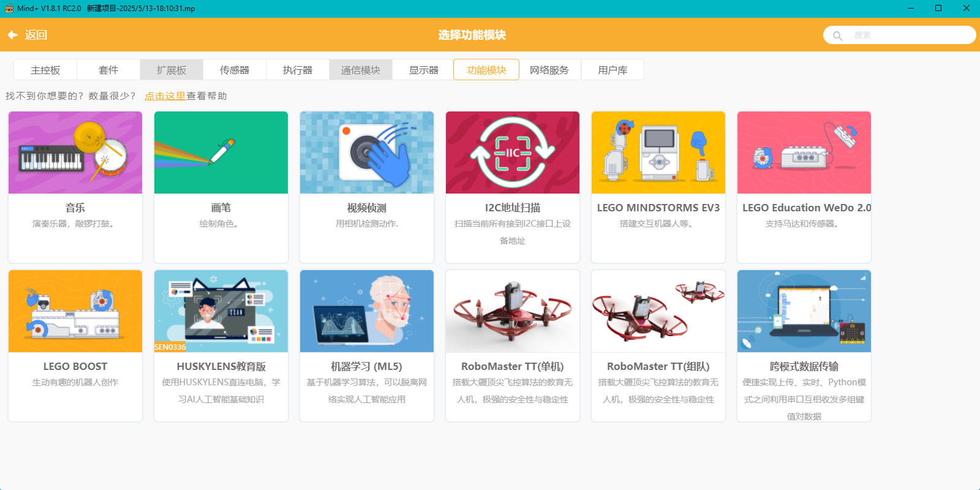
Task: Click the RoboMaster TT(组队) title
Action: click(x=658, y=366)
